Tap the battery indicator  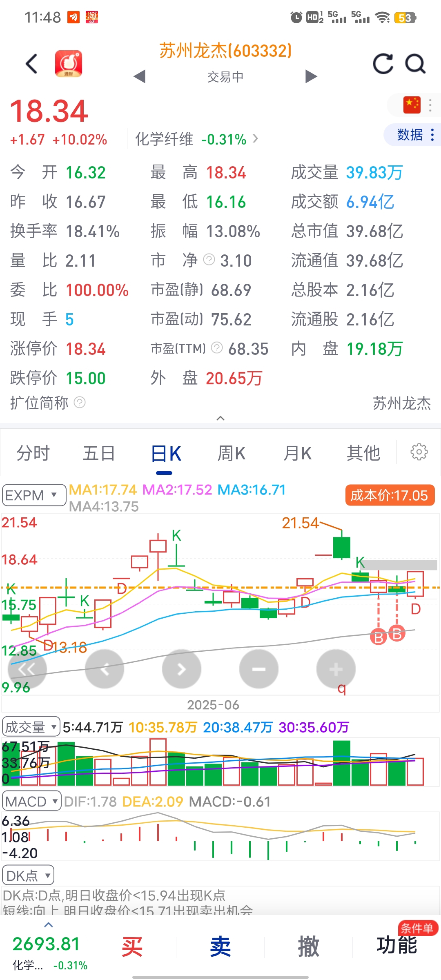pyautogui.click(x=405, y=18)
